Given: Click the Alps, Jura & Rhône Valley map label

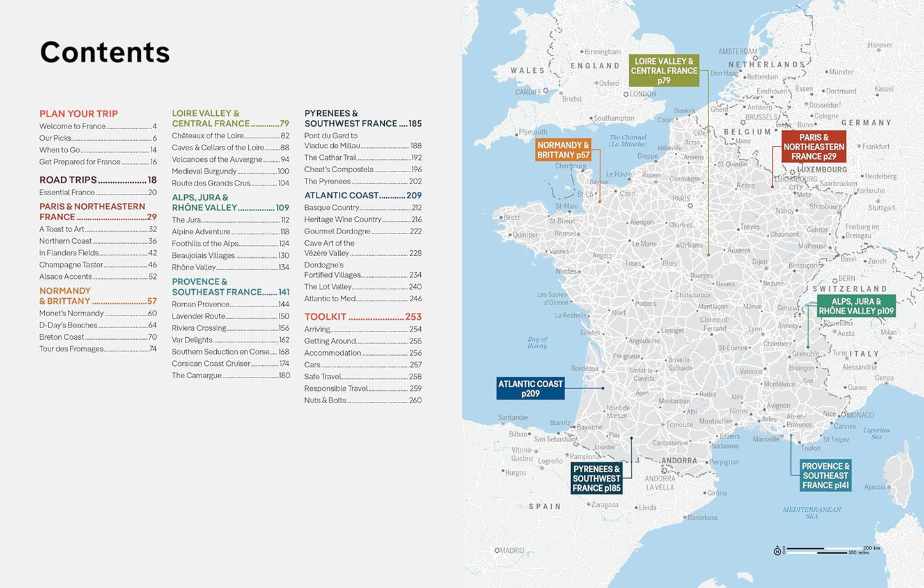Looking at the screenshot, I should coord(856,306).
